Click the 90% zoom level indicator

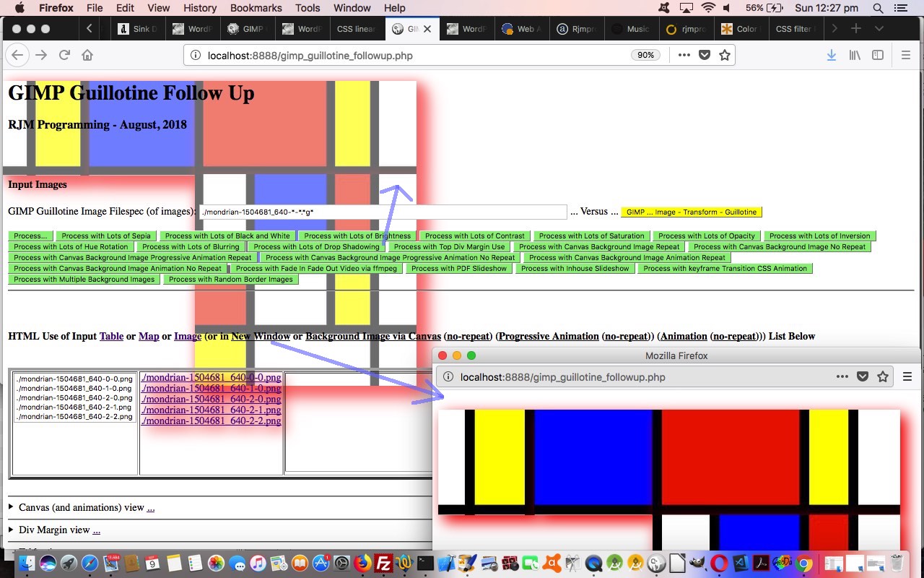click(645, 56)
